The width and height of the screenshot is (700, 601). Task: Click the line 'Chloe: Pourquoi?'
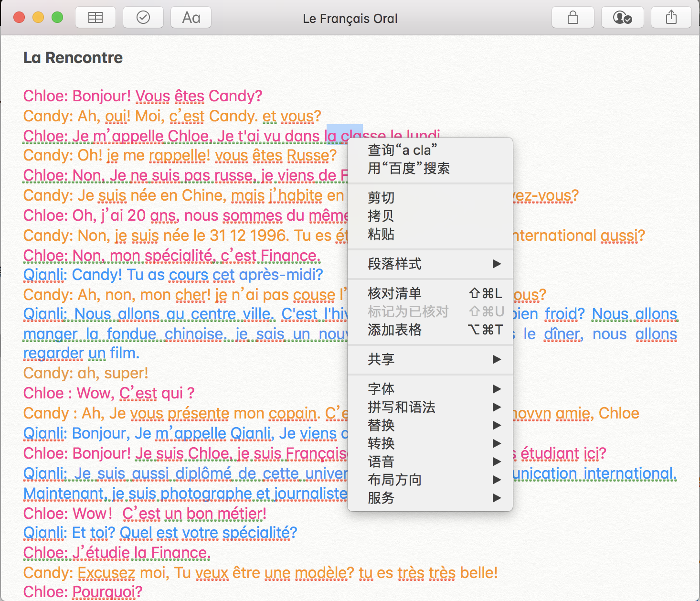tap(83, 592)
